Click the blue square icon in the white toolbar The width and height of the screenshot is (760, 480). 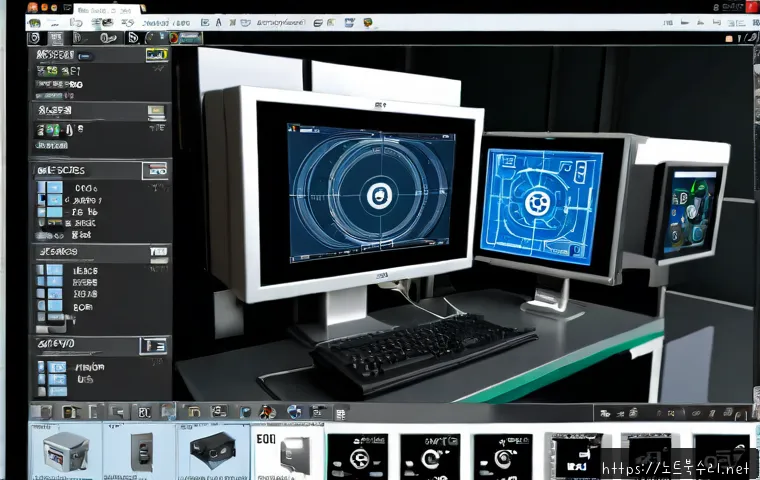[349, 22]
